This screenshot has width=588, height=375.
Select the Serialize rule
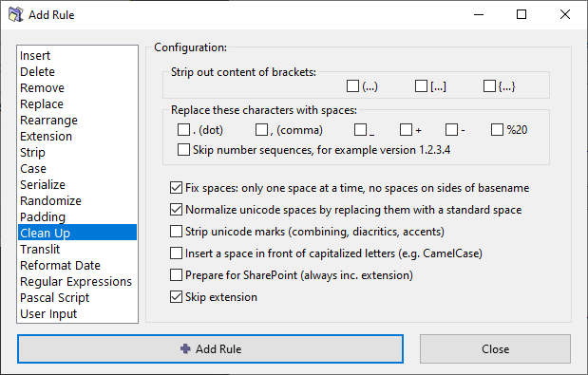77,184
